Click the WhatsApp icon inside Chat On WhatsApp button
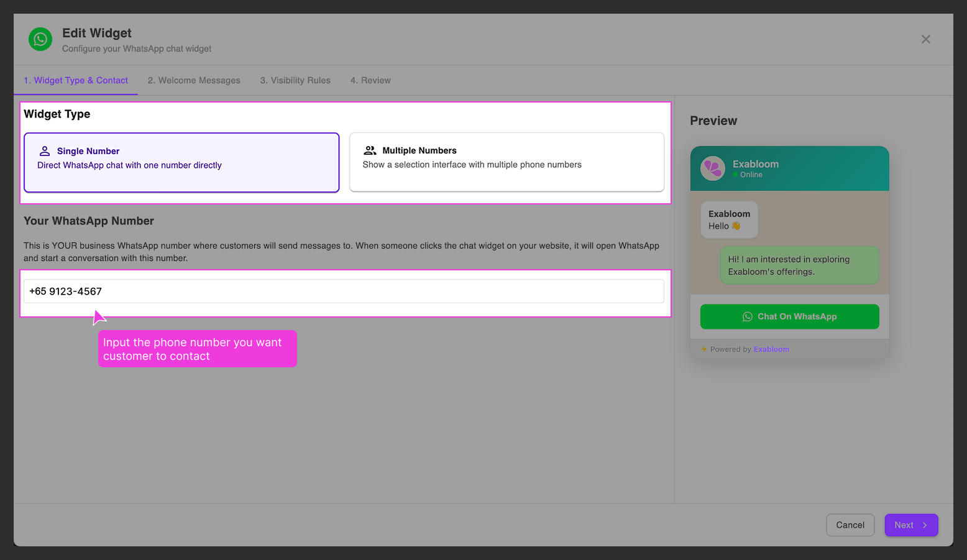The width and height of the screenshot is (967, 560). (x=747, y=316)
